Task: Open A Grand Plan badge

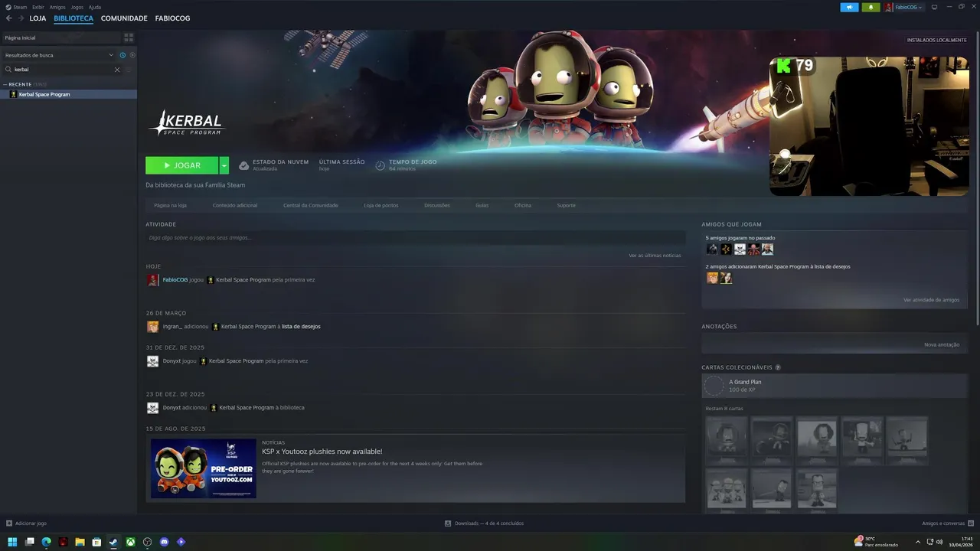Action: point(835,386)
